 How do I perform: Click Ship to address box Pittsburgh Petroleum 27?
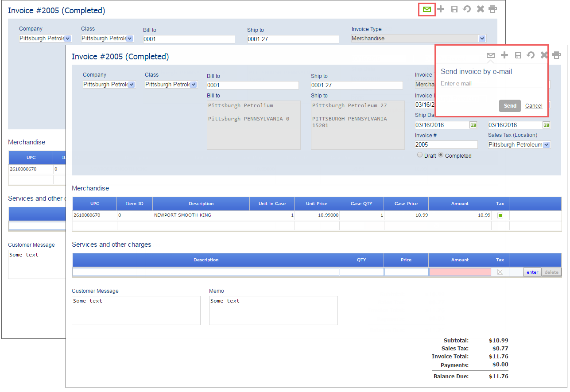point(358,125)
